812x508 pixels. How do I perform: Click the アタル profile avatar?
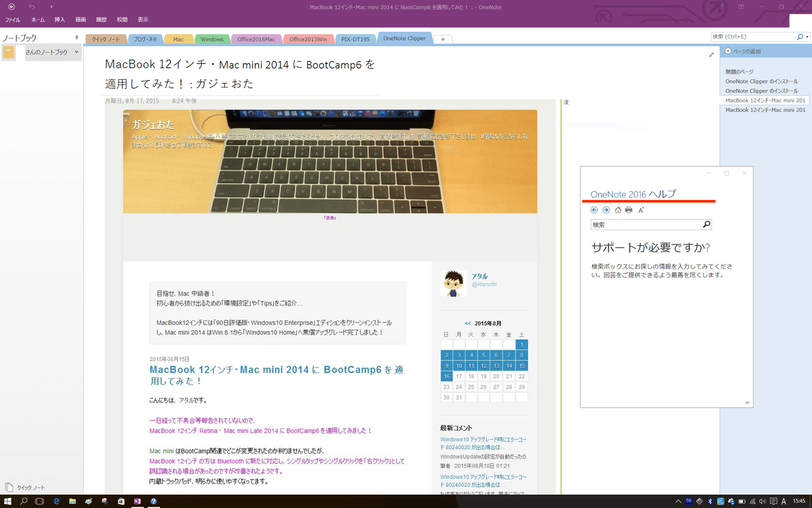tap(454, 283)
